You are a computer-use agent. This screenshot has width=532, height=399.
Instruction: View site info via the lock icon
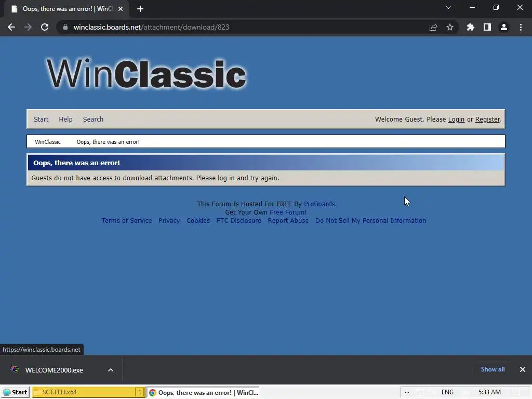[x=65, y=27]
